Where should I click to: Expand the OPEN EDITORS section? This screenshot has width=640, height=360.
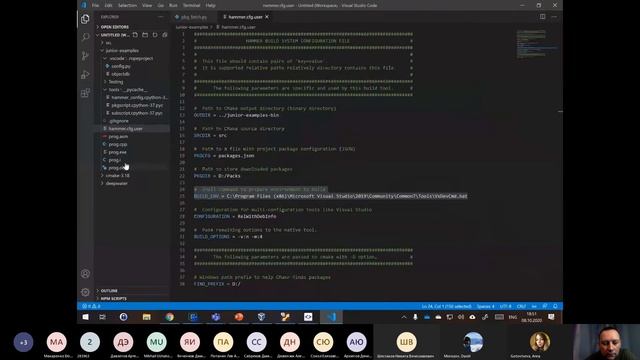114,27
